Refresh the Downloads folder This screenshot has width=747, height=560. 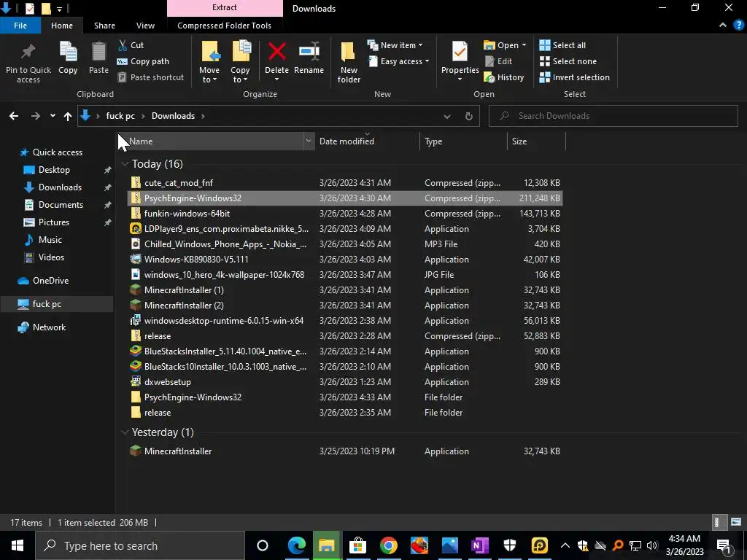point(469,116)
